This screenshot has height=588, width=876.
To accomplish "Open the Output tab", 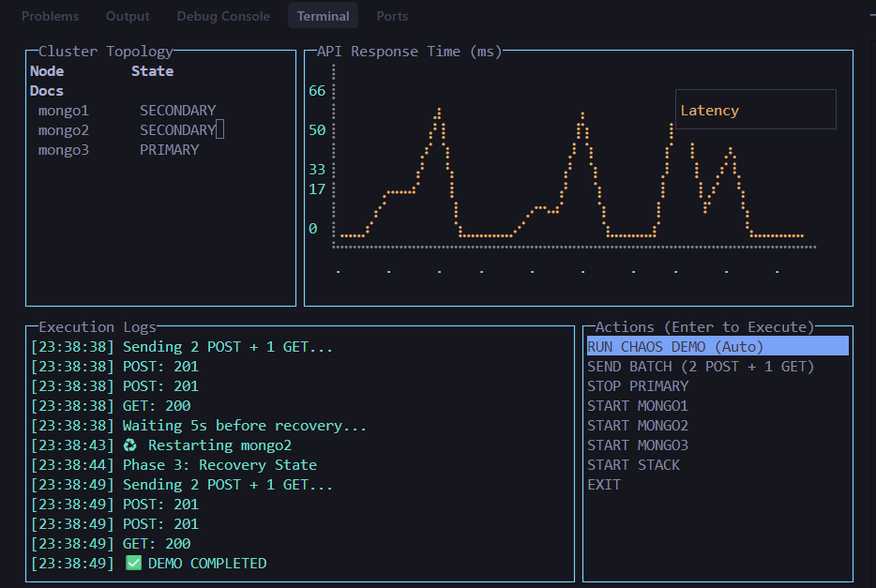I will point(128,16).
